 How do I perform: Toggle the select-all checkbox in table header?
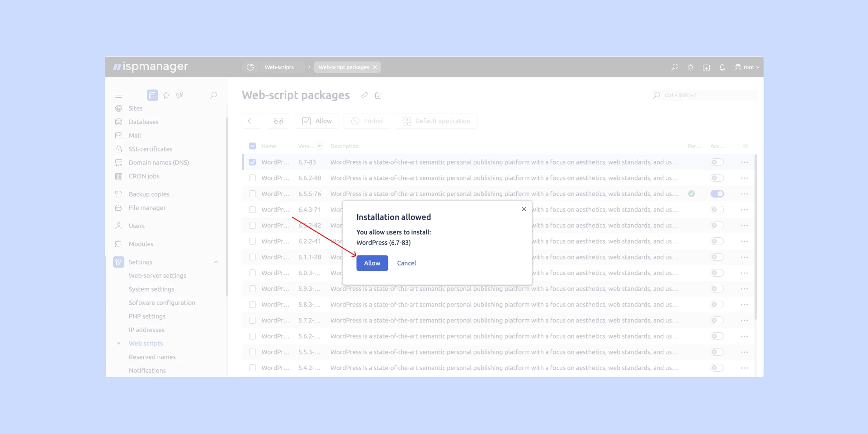pyautogui.click(x=252, y=146)
